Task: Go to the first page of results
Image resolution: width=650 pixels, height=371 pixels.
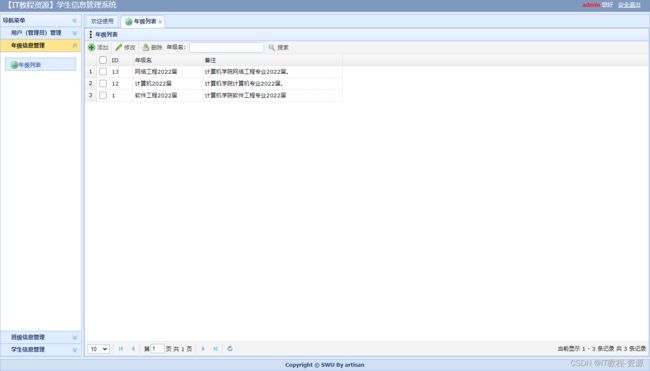Action: [x=121, y=349]
